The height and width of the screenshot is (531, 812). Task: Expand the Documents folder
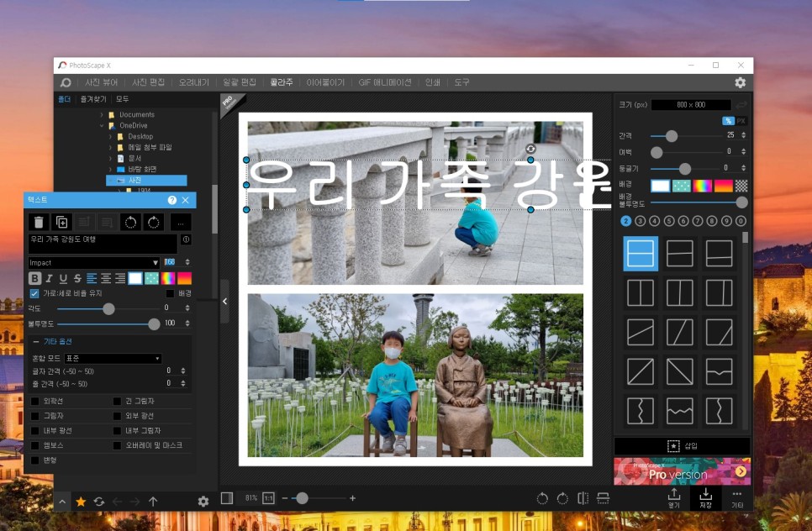[102, 114]
